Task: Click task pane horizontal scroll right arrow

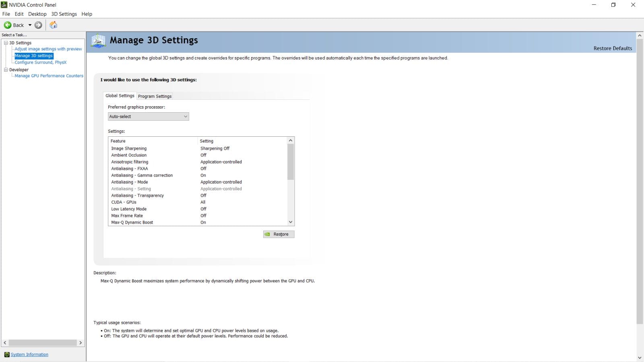Action: point(80,343)
